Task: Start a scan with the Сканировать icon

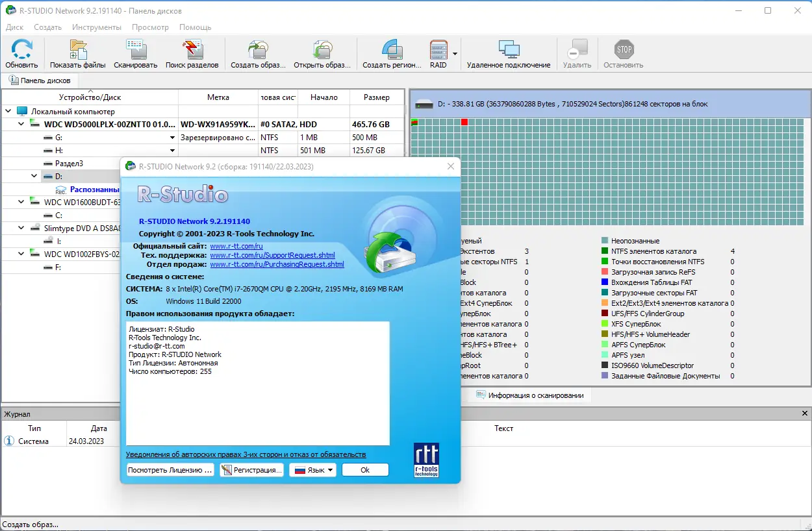Action: [134, 52]
